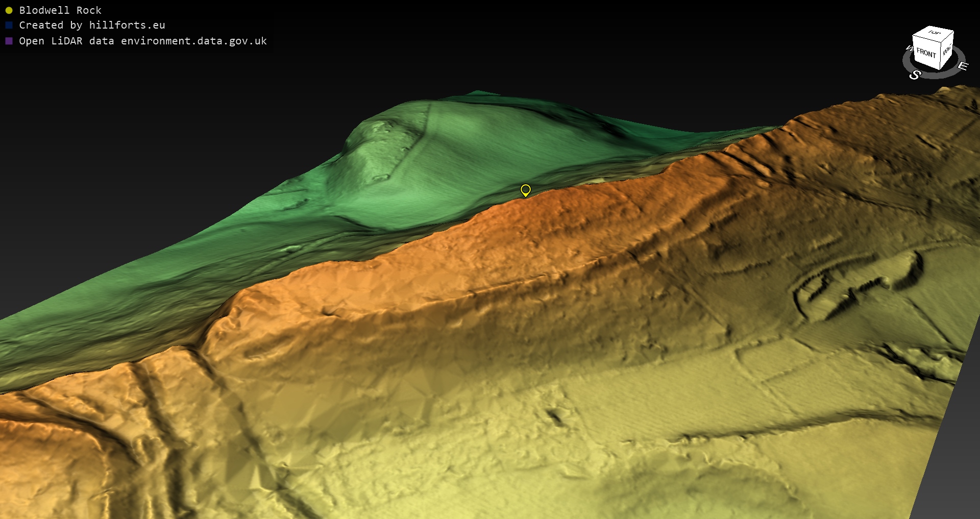Click the FRONT face of the view cube

coord(926,53)
